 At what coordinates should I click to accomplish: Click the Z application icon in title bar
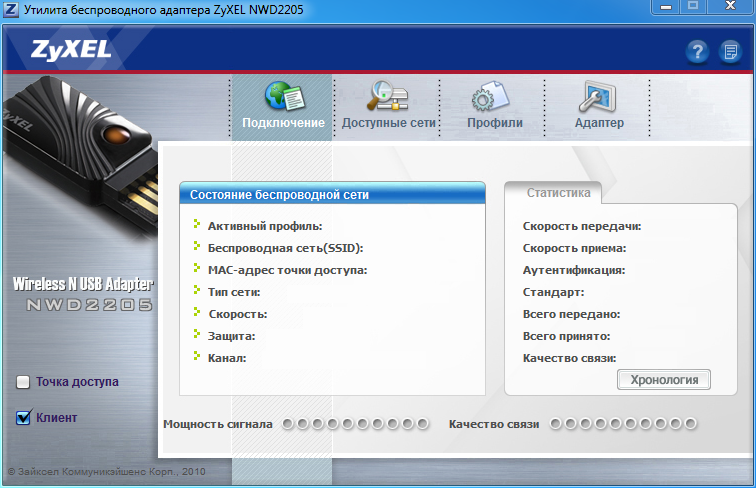pyautogui.click(x=11, y=9)
